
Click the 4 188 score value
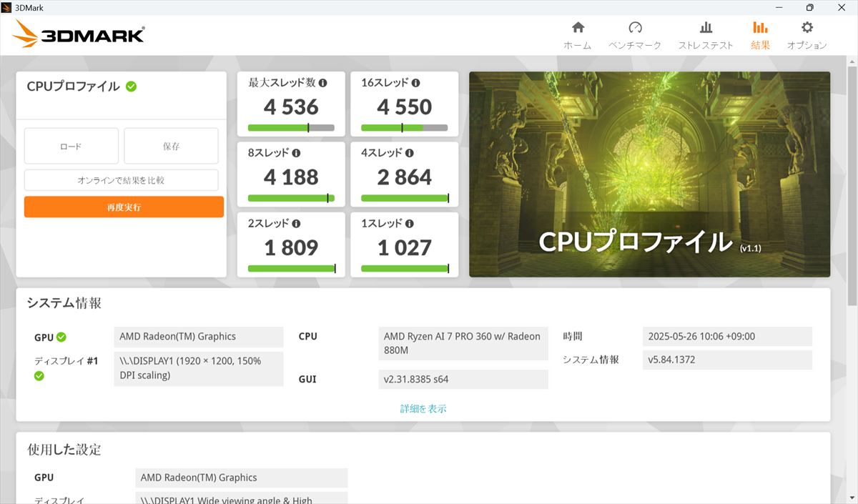coord(291,177)
